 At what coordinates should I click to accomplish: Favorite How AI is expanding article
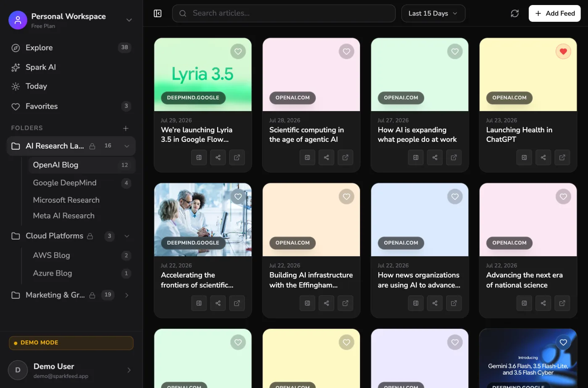[x=455, y=52]
